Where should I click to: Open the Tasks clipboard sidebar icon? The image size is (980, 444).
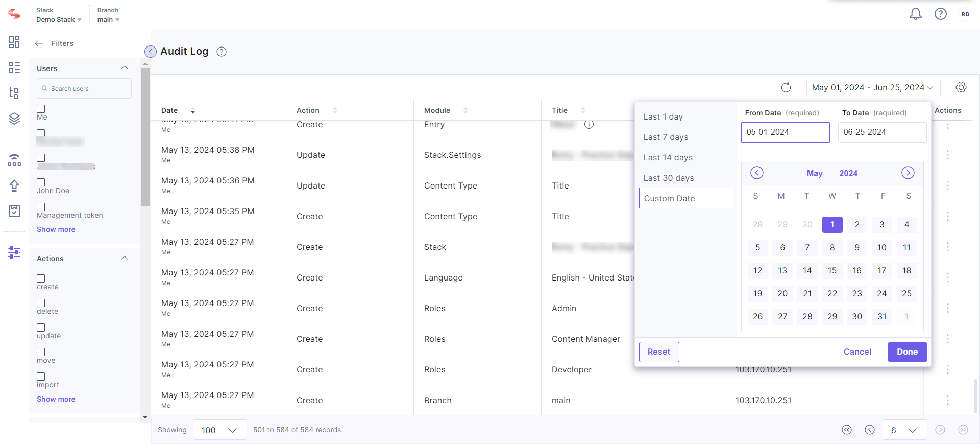click(x=14, y=211)
